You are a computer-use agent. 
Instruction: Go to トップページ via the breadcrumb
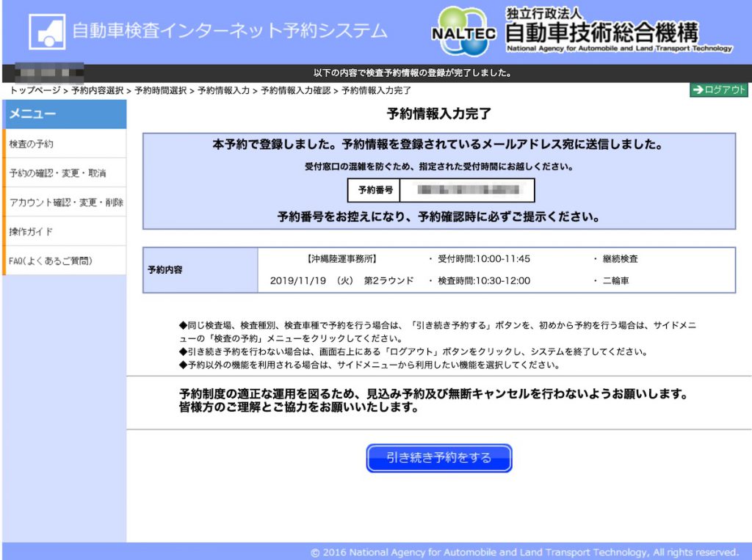point(35,90)
